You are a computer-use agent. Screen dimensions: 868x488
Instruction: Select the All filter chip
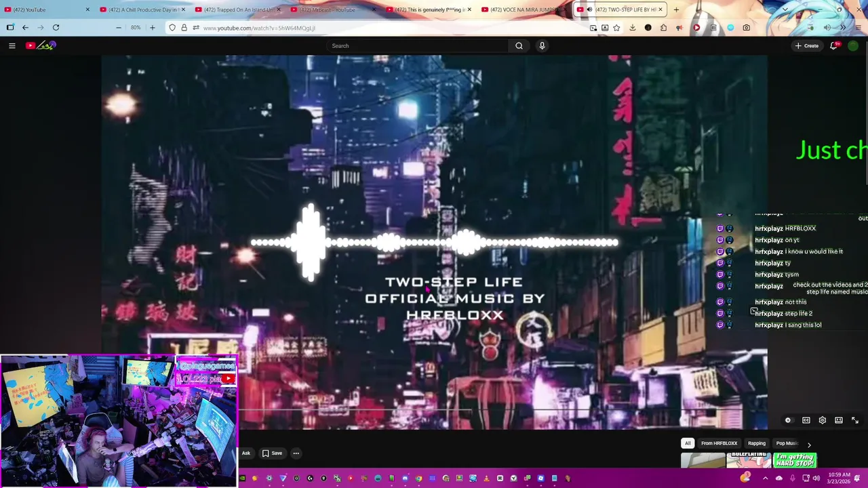[x=688, y=443]
